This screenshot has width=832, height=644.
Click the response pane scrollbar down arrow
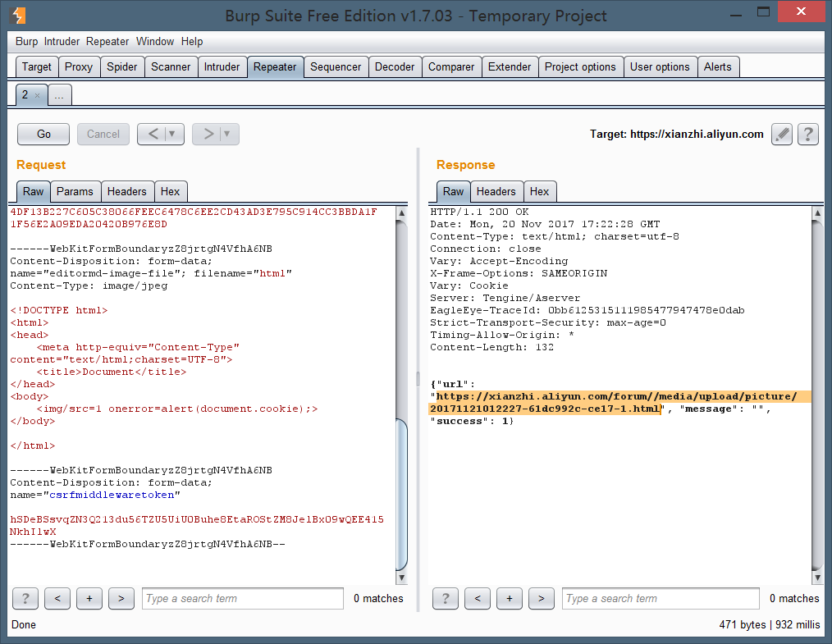coord(818,578)
